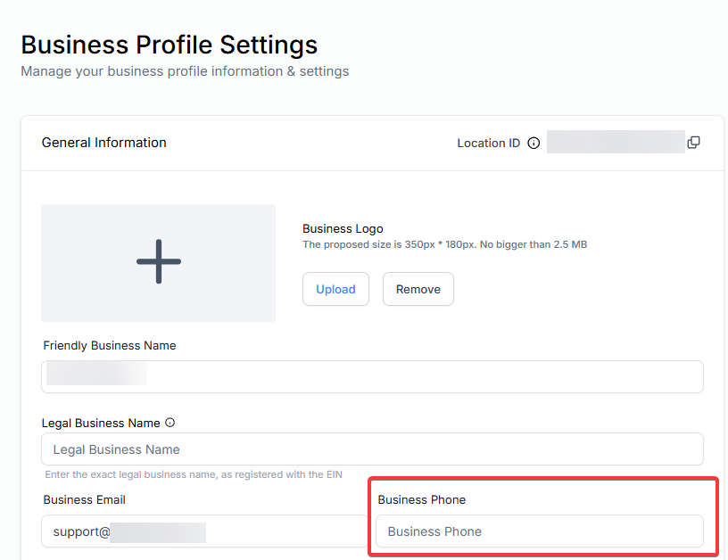Image resolution: width=728 pixels, height=560 pixels.
Task: Click the logo size recommendation text
Action: tap(444, 244)
